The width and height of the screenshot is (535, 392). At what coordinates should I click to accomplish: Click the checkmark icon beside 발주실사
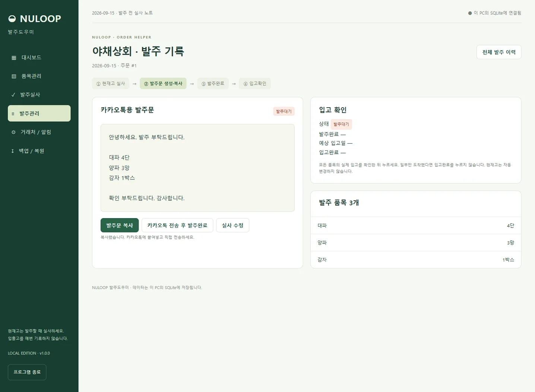click(x=13, y=95)
